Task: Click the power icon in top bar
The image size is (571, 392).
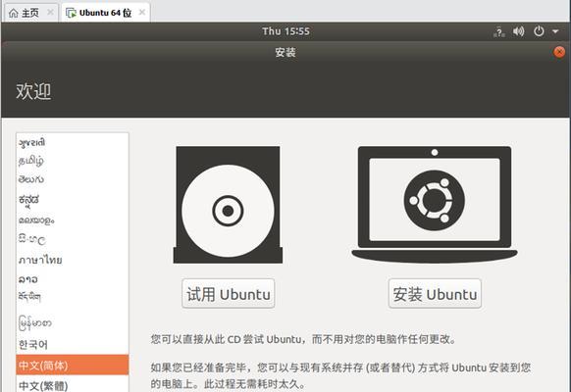Action: tap(539, 31)
